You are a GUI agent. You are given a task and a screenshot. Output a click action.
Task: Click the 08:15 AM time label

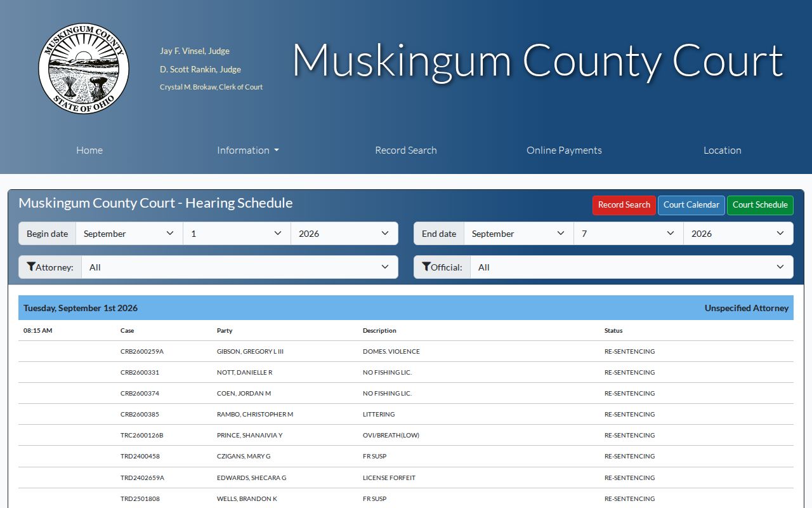(38, 330)
